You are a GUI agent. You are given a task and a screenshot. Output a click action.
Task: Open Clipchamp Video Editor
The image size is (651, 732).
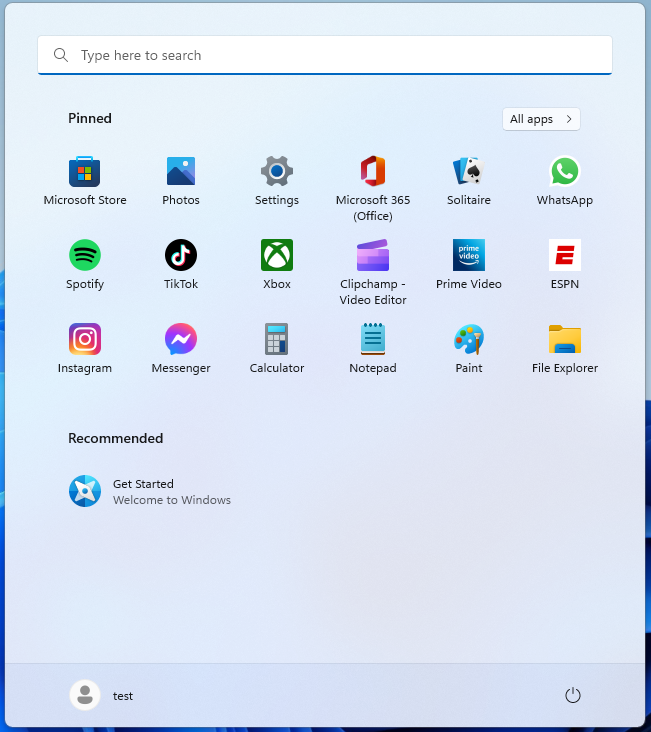coord(373,272)
